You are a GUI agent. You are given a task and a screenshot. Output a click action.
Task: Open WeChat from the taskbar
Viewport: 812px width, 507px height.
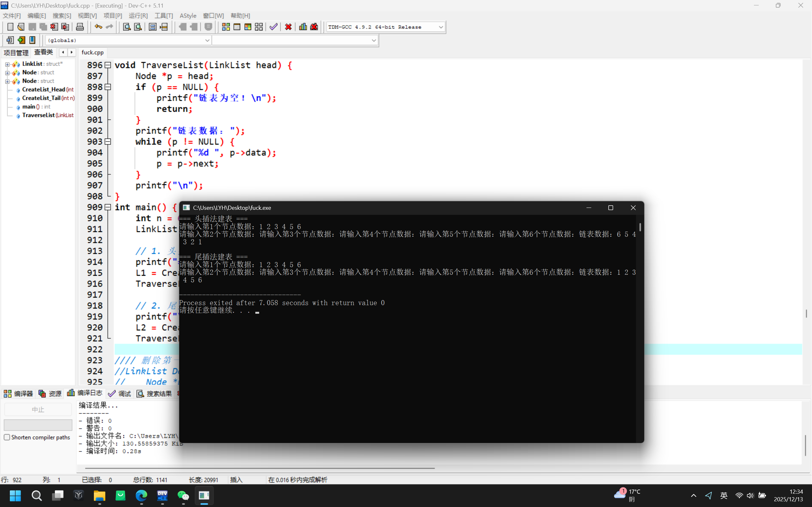pyautogui.click(x=183, y=496)
